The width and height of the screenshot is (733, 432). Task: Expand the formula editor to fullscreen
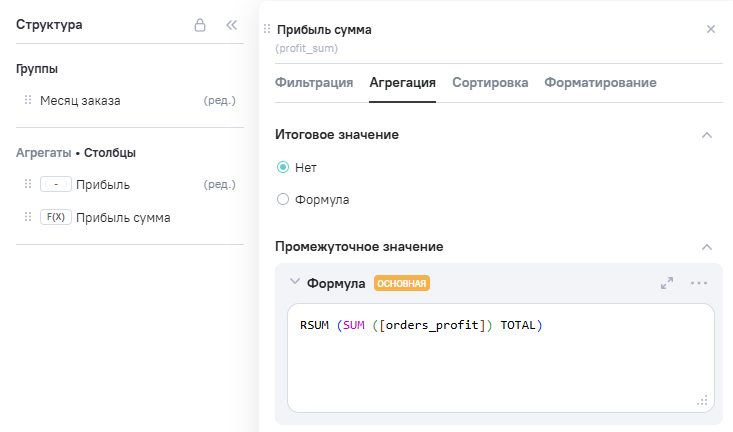[x=667, y=283]
